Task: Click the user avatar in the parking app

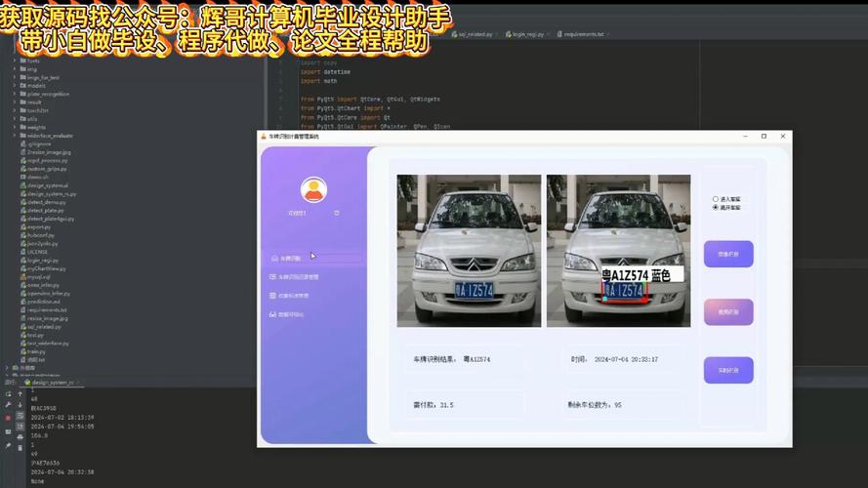Action: (313, 189)
